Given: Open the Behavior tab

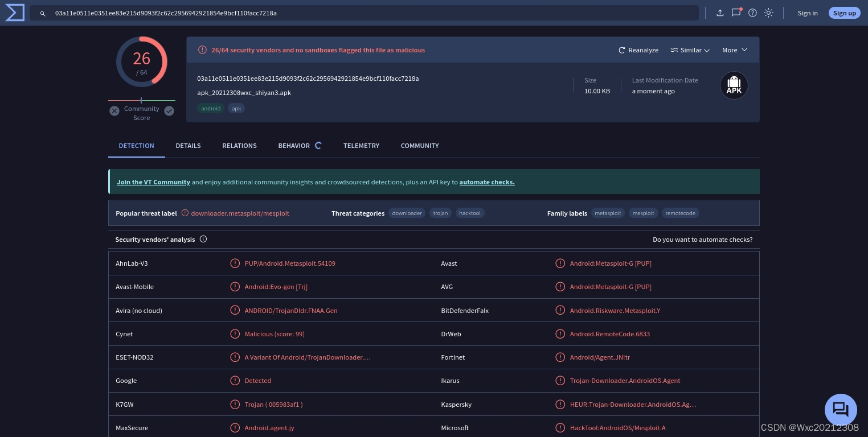Looking at the screenshot, I should pos(300,146).
